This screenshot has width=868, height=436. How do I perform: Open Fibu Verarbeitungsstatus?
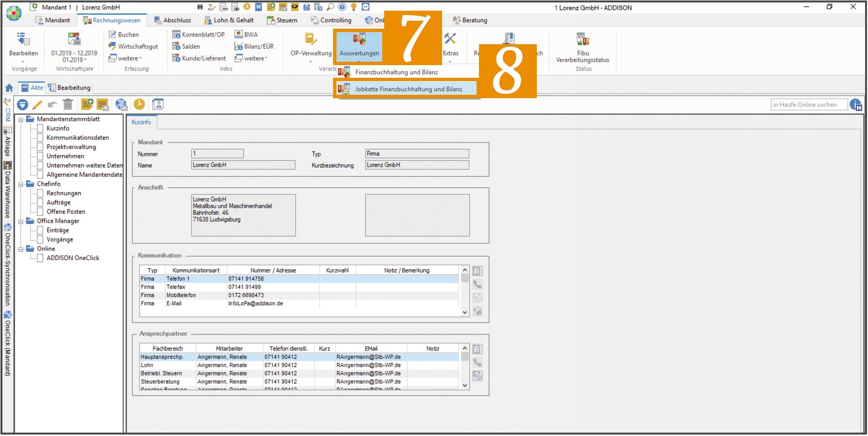[x=583, y=48]
